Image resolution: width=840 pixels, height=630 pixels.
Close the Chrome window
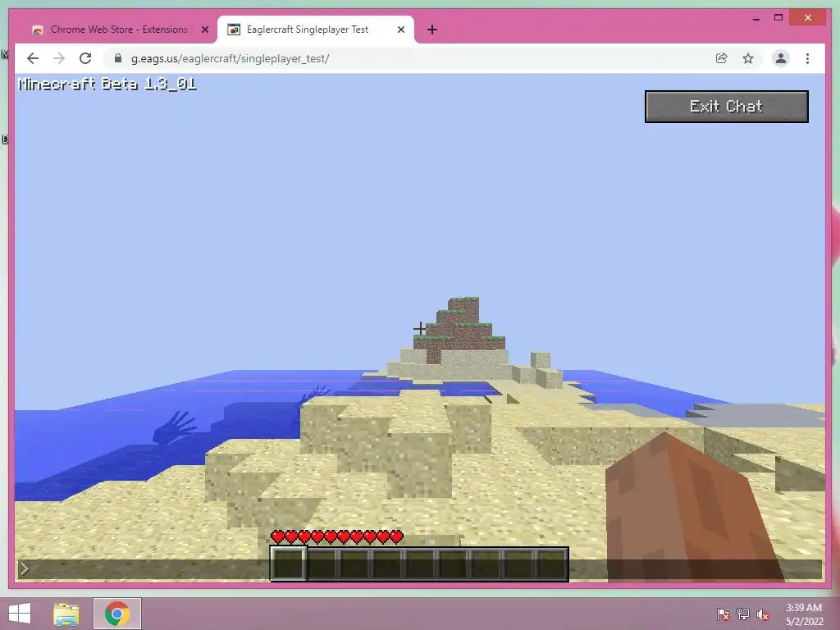808,18
